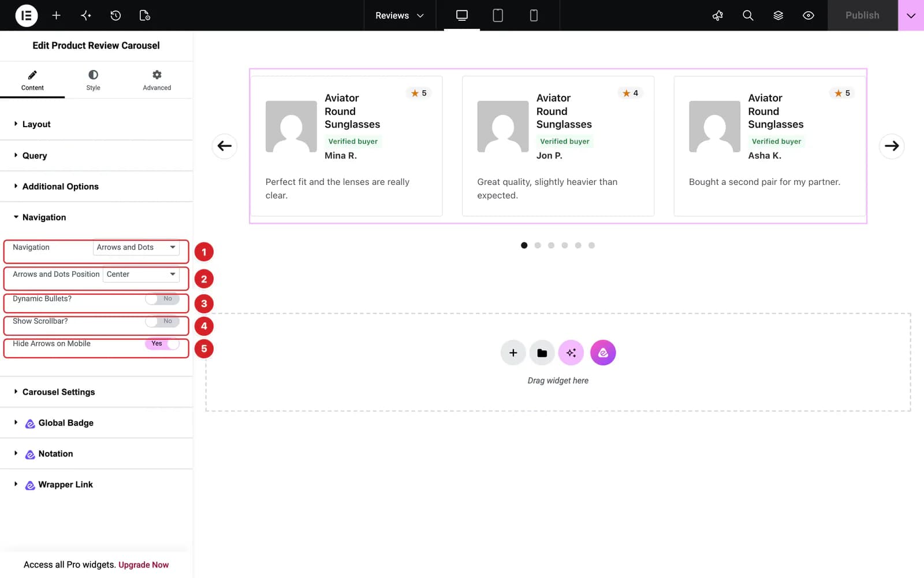Toggle the Show Scrollbar switch
924x578 pixels.
pos(162,321)
